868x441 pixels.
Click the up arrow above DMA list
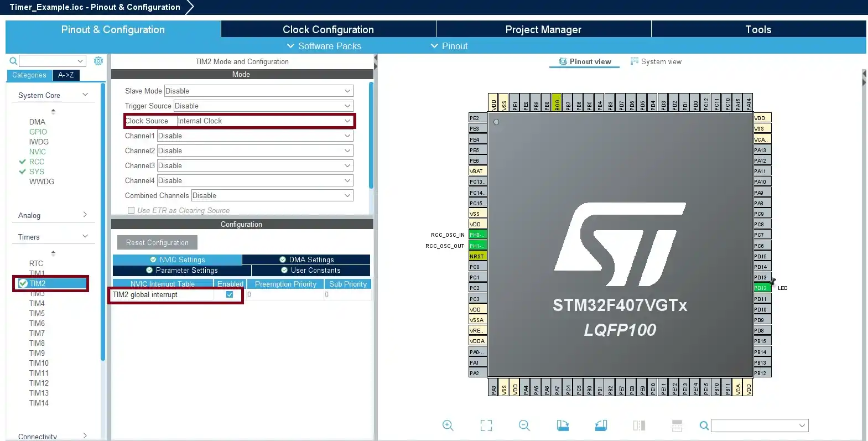click(53, 111)
